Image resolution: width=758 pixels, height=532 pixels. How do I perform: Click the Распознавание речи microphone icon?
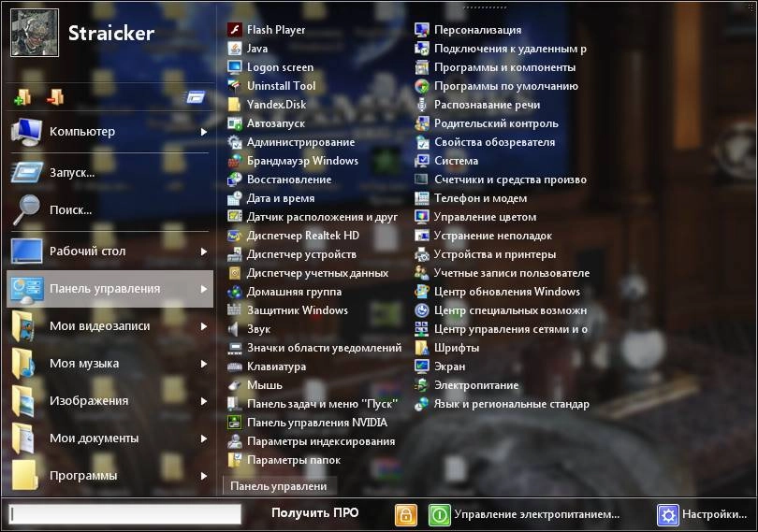tap(421, 105)
